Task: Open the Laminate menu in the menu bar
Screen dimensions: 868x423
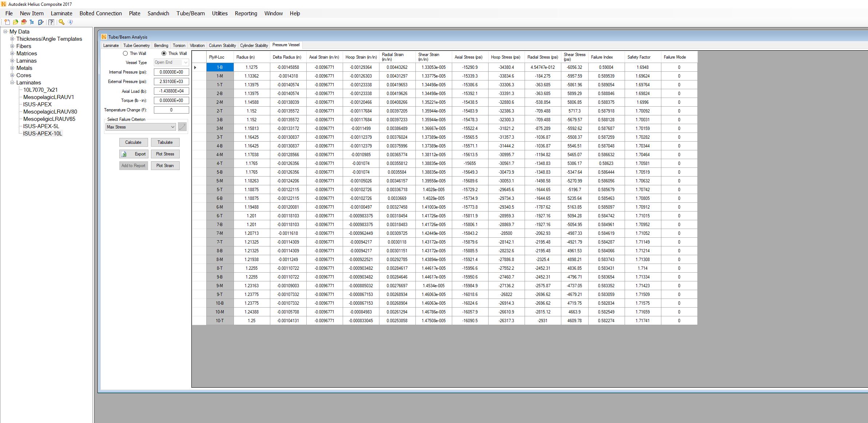Action: tap(61, 13)
